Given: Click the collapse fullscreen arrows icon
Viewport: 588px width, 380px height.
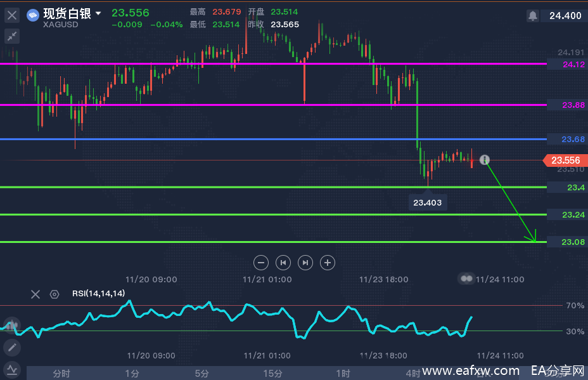Looking at the screenshot, I should click(12, 36).
